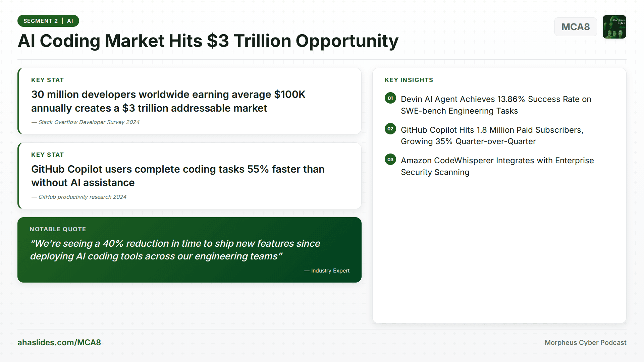Click the SEGMENT 2 | AI badge
The width and height of the screenshot is (644, 362).
(x=48, y=20)
